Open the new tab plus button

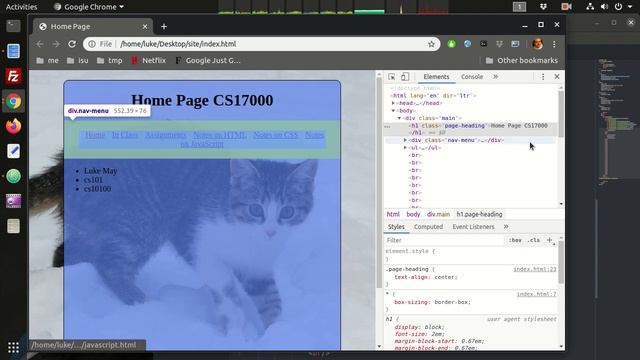click(x=164, y=27)
